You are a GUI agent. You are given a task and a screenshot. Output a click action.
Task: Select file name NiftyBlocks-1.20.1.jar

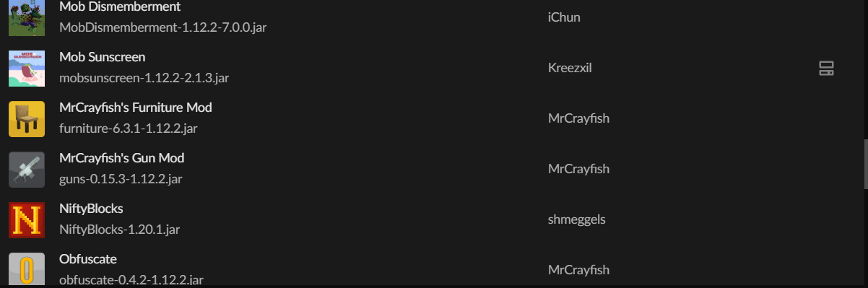[120, 230]
